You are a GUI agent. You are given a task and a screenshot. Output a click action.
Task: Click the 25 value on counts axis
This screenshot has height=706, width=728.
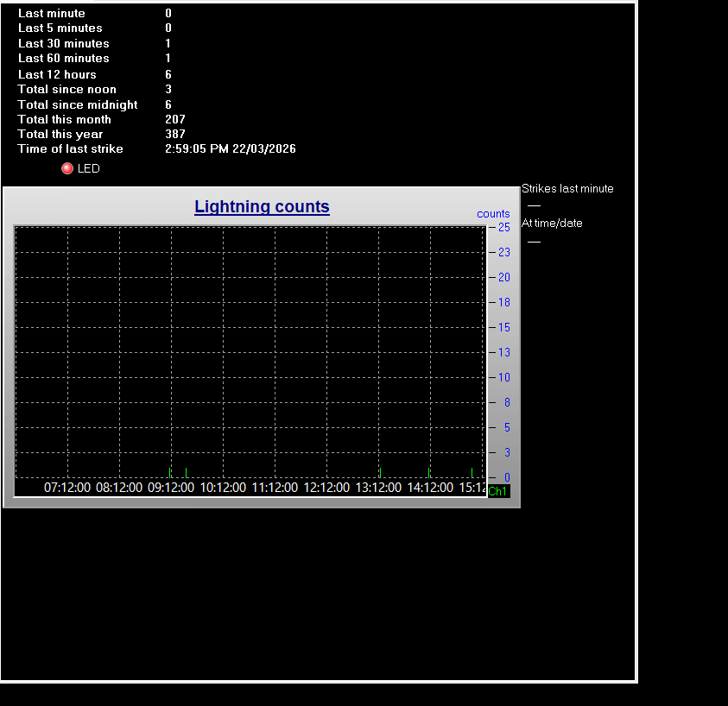point(503,227)
